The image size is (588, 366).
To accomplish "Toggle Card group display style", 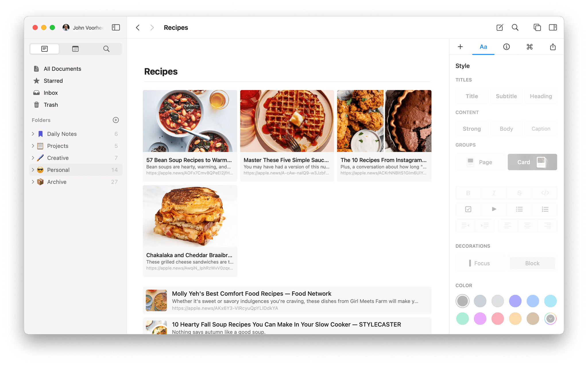I will coord(532,162).
